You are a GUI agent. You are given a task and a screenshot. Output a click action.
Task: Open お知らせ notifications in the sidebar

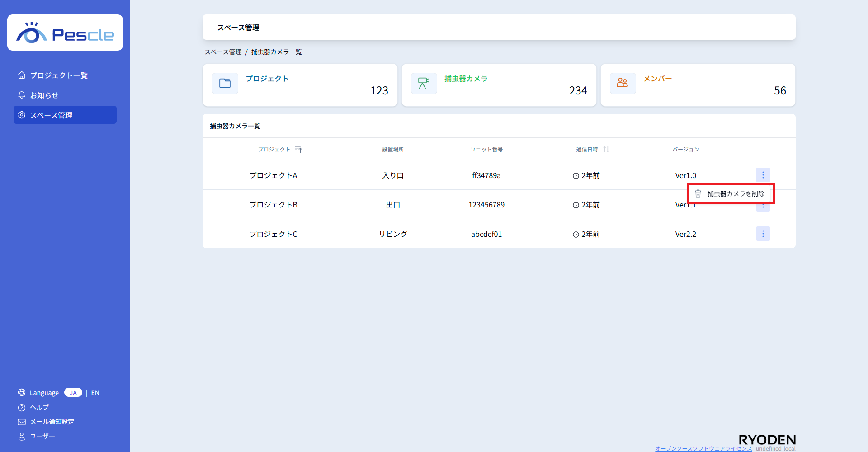click(x=44, y=95)
